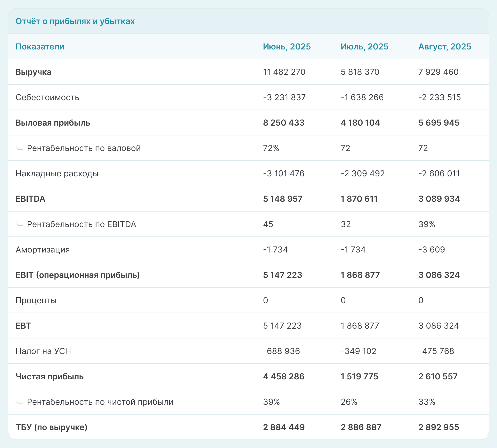
Task: Click the EBITDA value for August
Action: point(439,199)
